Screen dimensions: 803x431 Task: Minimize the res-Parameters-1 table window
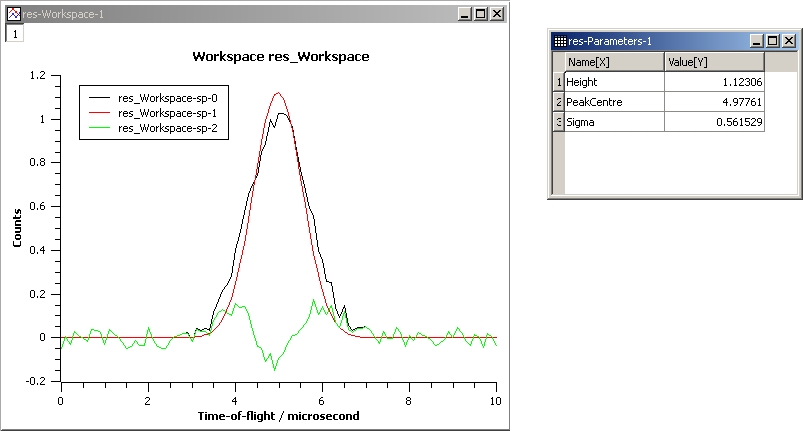coord(756,41)
